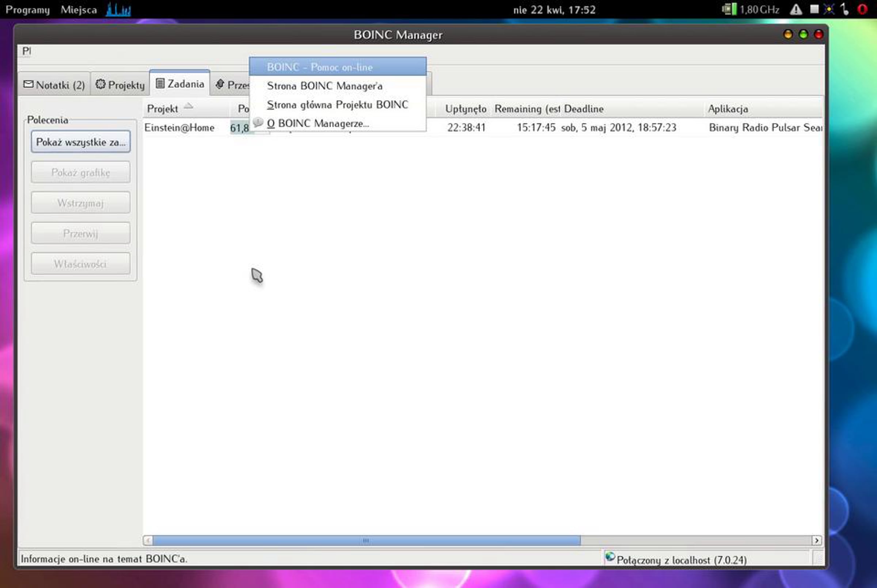Click the Binary Radio Pulsar Sear application cell
The height and width of the screenshot is (588, 877).
point(766,127)
